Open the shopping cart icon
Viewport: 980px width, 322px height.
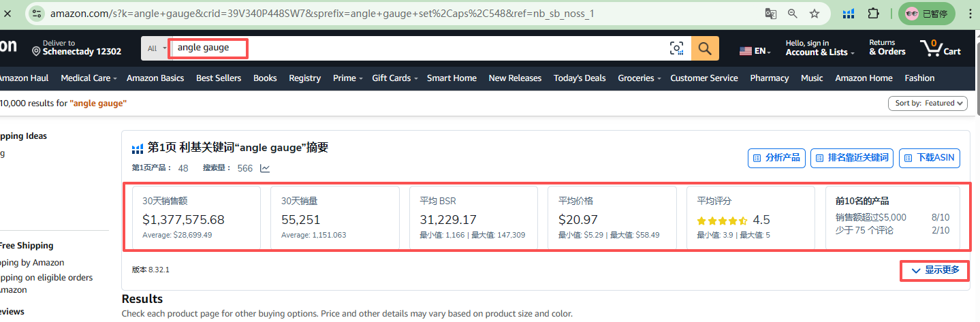940,48
